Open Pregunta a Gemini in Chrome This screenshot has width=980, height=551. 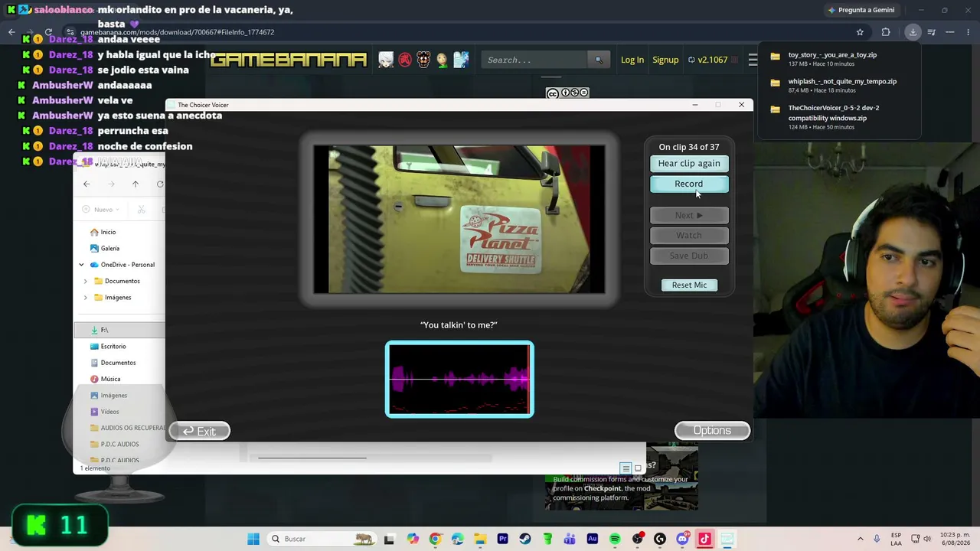click(x=861, y=10)
